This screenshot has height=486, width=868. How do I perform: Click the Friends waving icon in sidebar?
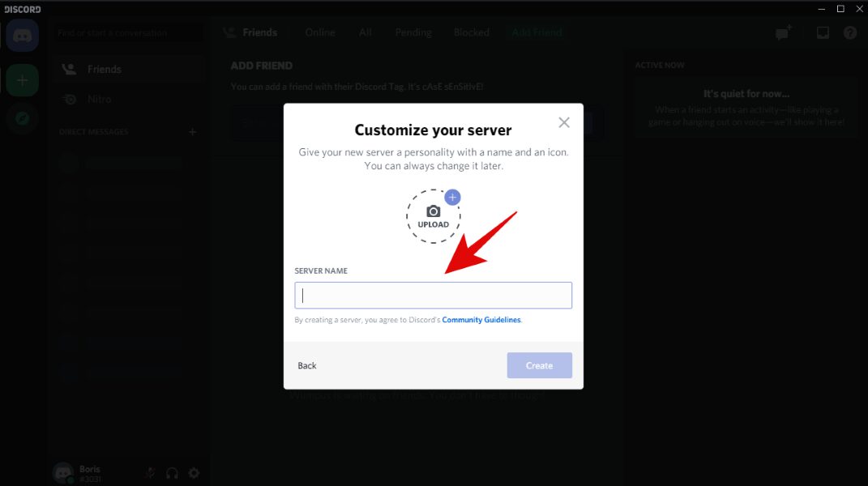(x=69, y=69)
